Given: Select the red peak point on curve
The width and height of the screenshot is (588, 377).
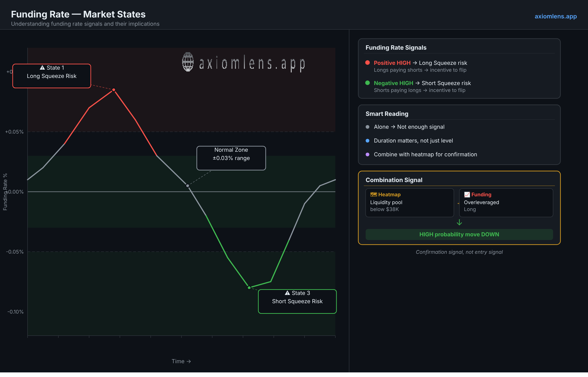Looking at the screenshot, I should [x=114, y=90].
